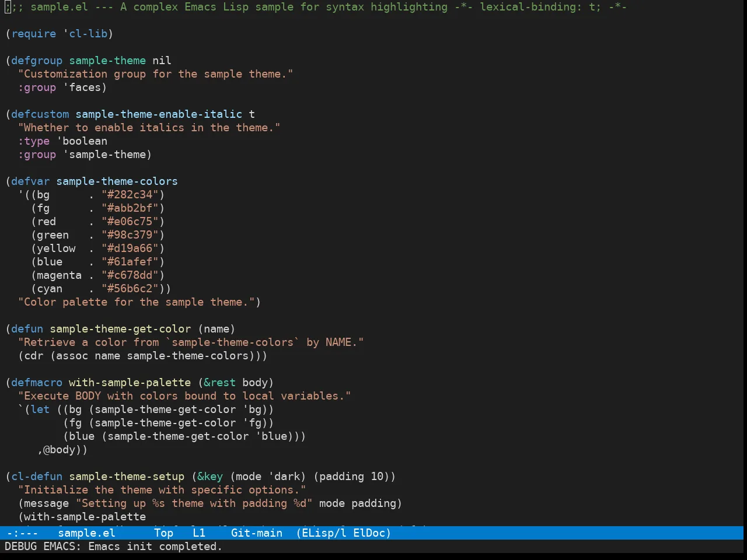Click the sample.el buffer name in mode line
747x560 pixels.
(x=86, y=533)
